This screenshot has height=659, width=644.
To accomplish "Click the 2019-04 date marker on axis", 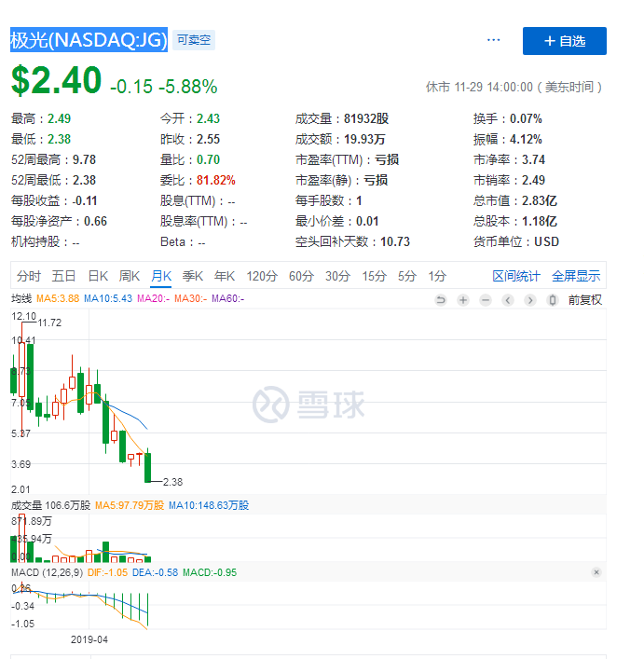I will tap(89, 639).
